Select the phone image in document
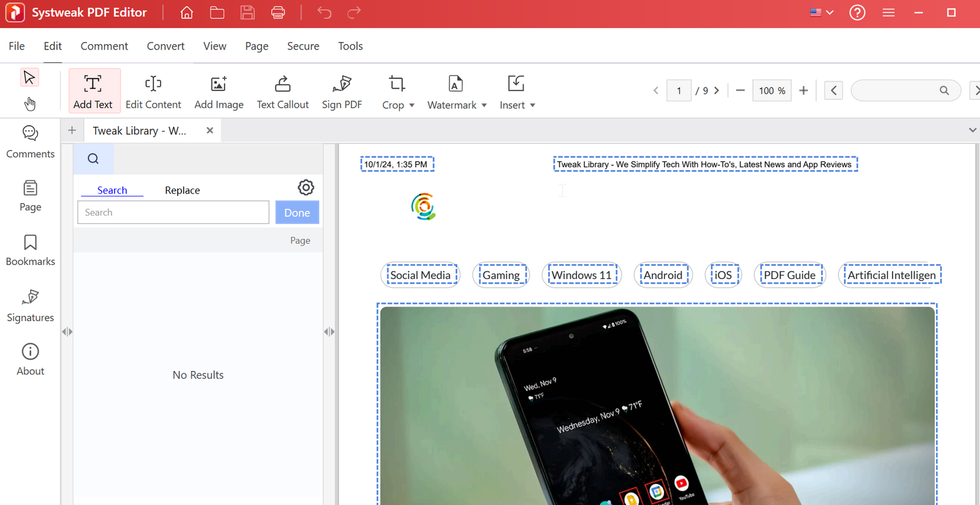The image size is (980, 505). [657, 405]
